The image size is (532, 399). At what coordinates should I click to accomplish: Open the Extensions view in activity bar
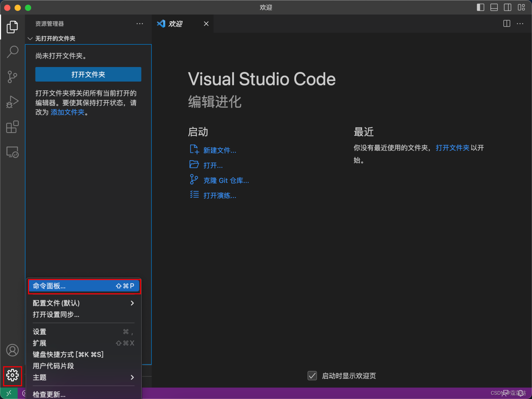(12, 127)
